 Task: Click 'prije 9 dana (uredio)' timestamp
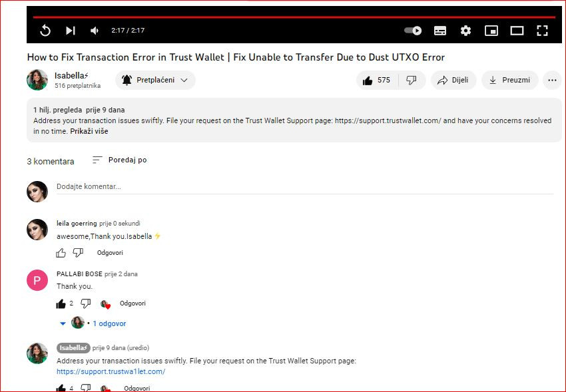pyautogui.click(x=121, y=348)
